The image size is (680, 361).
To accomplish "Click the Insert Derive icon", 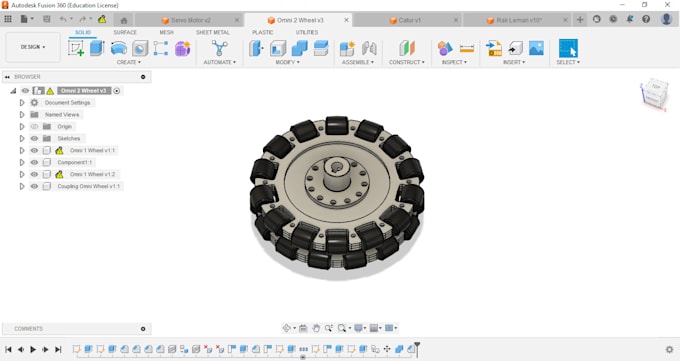I will [x=494, y=48].
